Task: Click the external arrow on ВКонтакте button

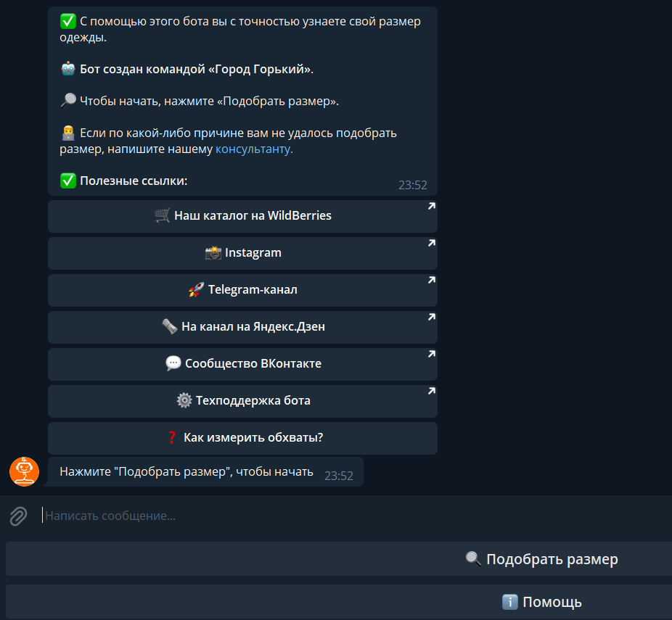Action: coord(432,354)
